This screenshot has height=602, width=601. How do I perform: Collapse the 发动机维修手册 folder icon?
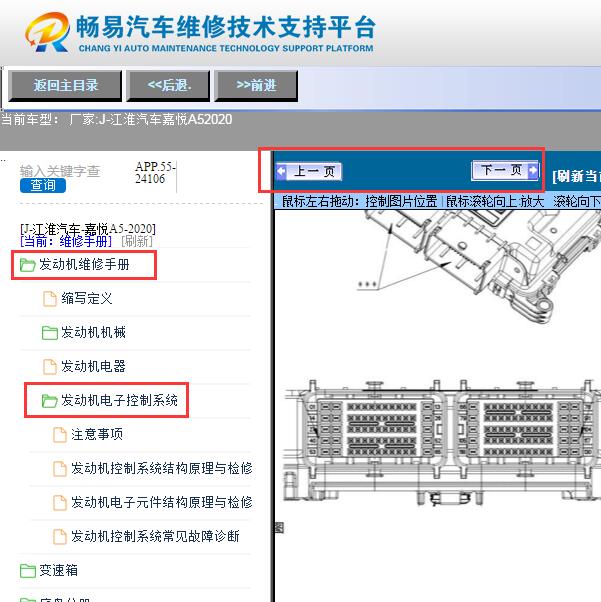coord(28,265)
